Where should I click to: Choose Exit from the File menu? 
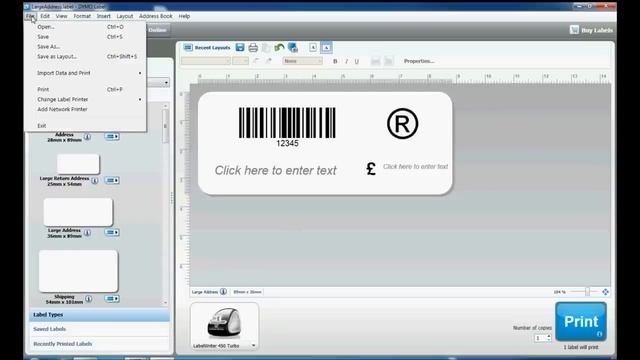click(x=85, y=126)
